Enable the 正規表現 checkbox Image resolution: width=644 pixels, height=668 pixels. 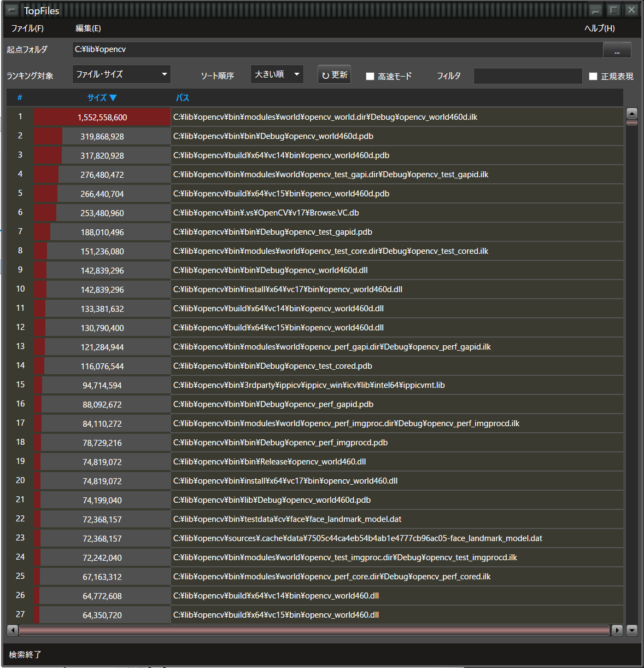pos(593,77)
